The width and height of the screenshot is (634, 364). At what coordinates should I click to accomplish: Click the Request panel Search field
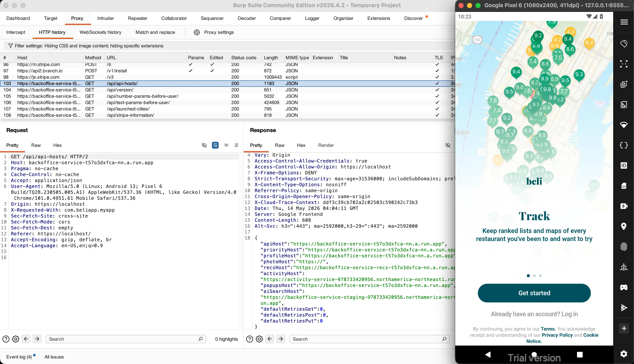point(126,339)
